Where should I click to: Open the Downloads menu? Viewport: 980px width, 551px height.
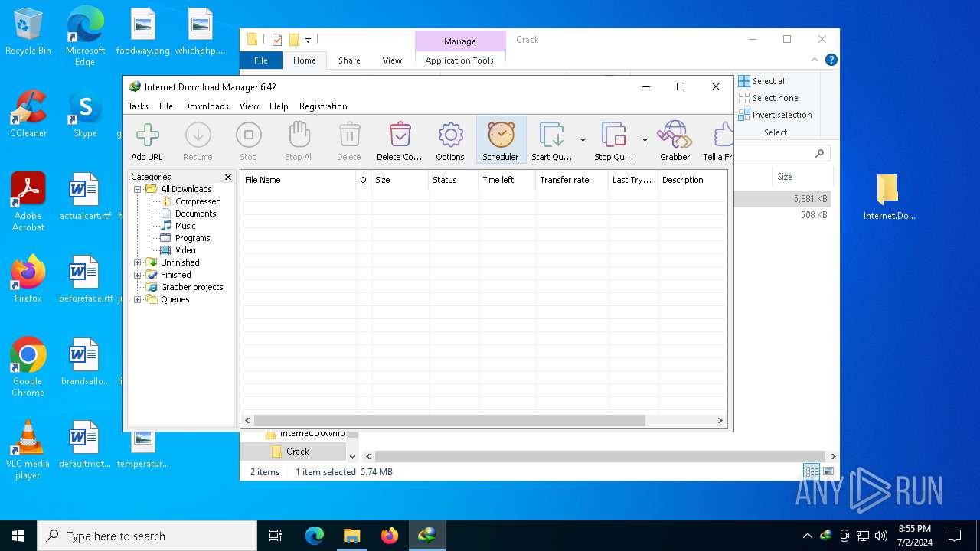point(206,106)
